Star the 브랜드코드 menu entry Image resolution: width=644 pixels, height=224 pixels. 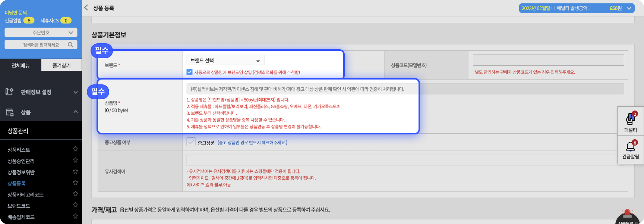(75, 205)
